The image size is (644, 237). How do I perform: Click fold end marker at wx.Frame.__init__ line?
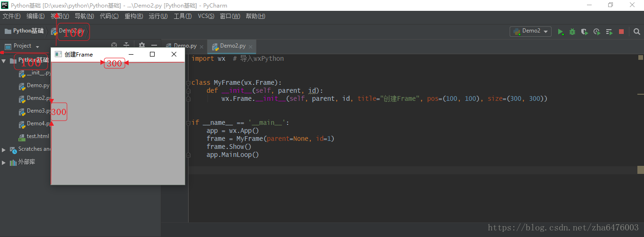(188, 98)
